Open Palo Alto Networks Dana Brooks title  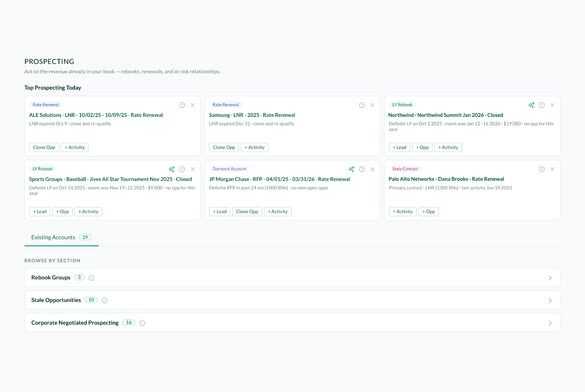point(447,179)
